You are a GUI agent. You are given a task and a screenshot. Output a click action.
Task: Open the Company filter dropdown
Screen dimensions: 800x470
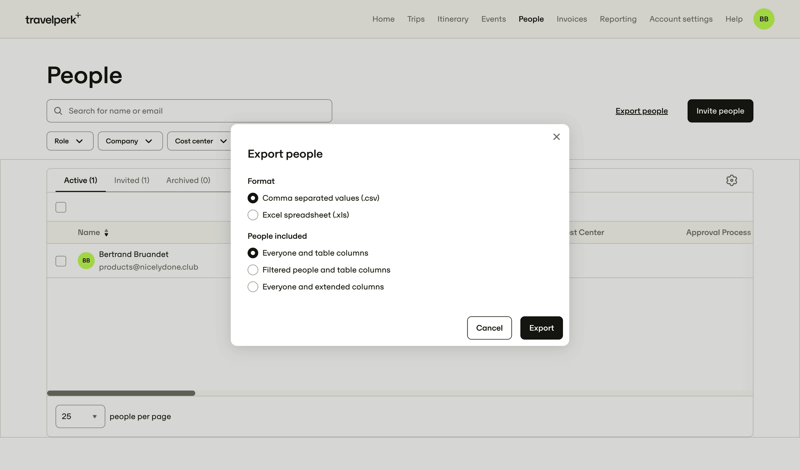click(x=130, y=141)
